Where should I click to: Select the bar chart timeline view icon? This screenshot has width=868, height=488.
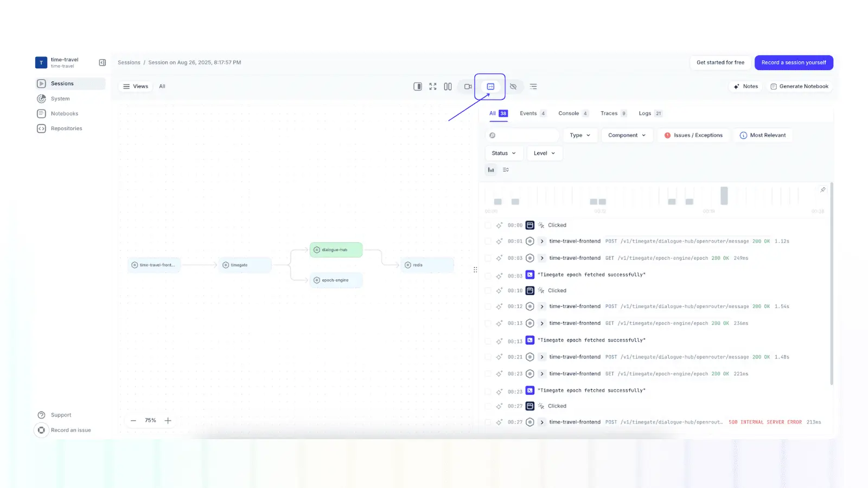[491, 170]
